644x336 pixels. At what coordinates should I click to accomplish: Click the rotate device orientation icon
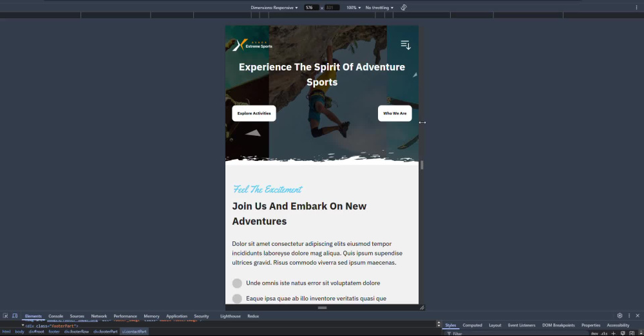(x=404, y=7)
